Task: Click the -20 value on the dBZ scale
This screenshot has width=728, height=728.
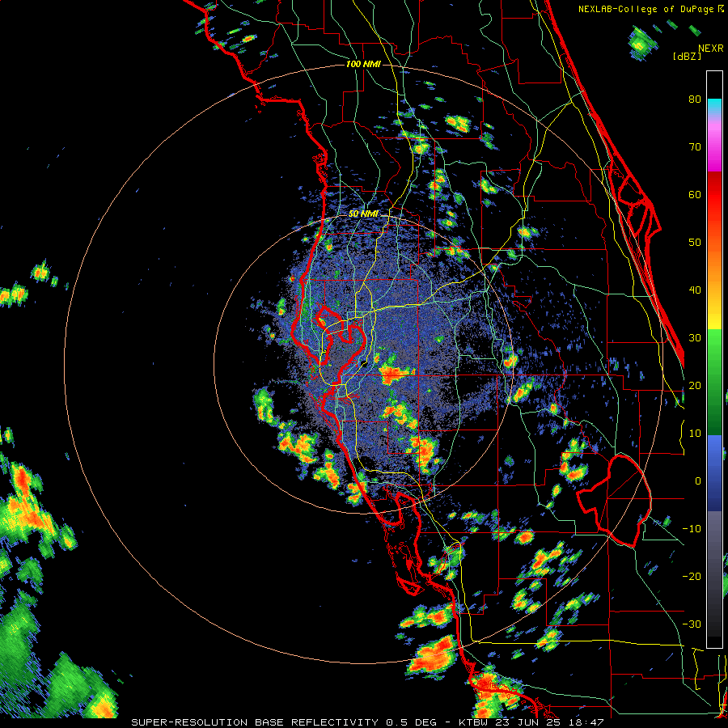Action: 692,576
